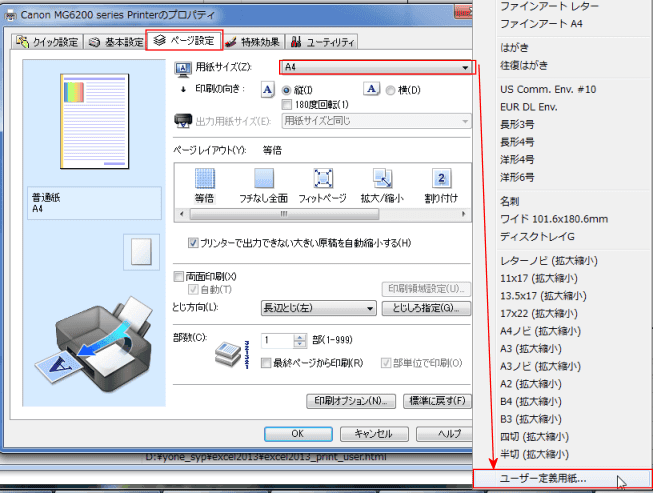
Task: Click the page layout horizontal scrollbar thumb
Action: click(284, 214)
